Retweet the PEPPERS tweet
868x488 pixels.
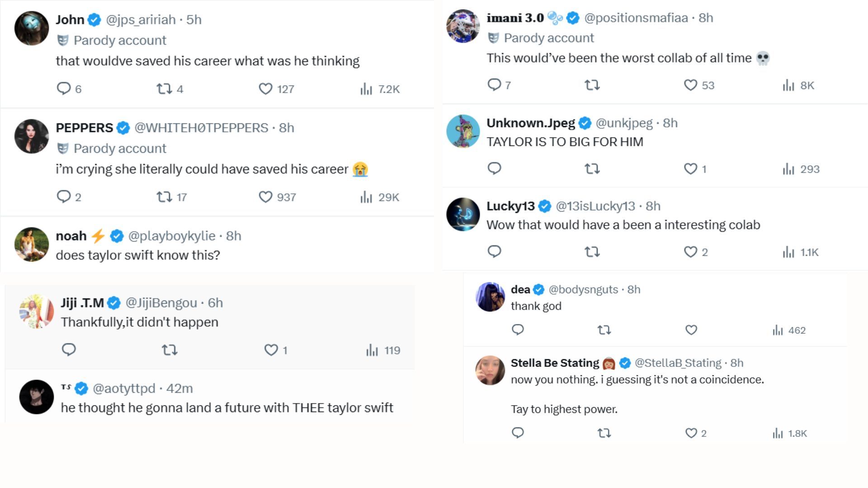click(x=164, y=197)
